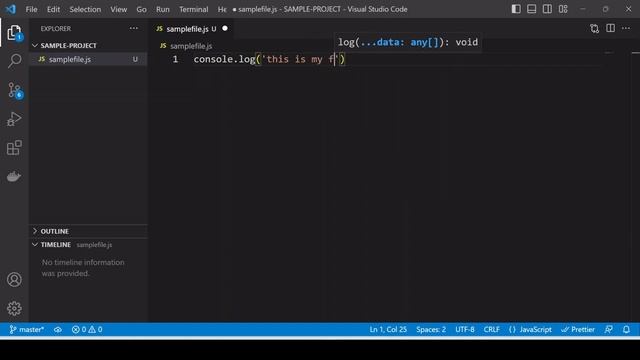
Task: Click the VS Code logo icon
Action: 11,9
